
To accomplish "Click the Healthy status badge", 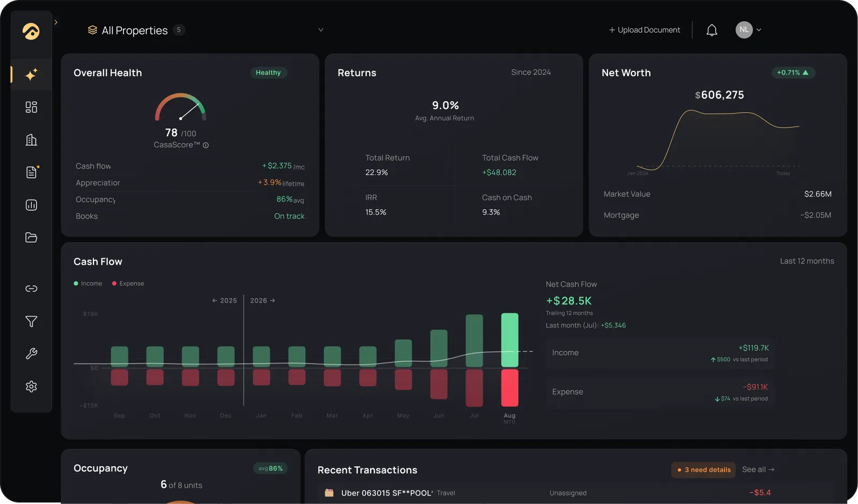I will click(268, 72).
